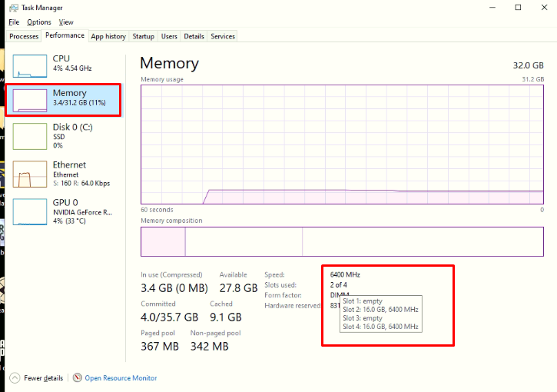Click the Slot 4: 16.0 GB tooltip line

click(x=380, y=327)
